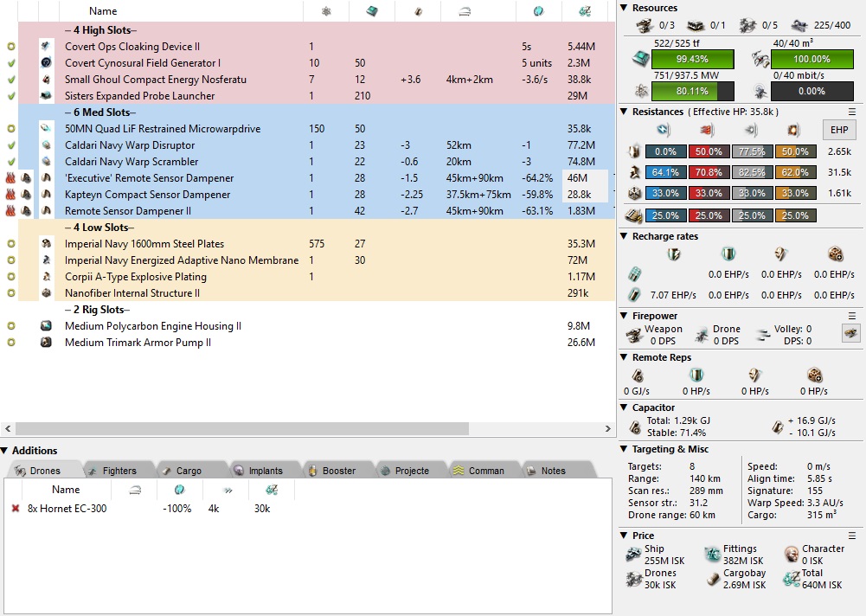866x616 pixels.
Task: Toggle the Caldari Navy Warp Disruptor state checkmark
Action: [x=11, y=145]
